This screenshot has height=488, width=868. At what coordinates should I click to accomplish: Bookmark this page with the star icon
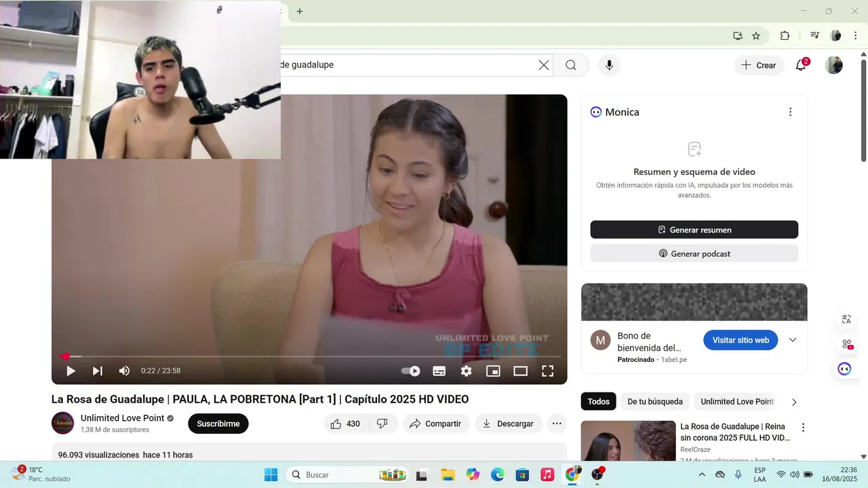pos(756,36)
